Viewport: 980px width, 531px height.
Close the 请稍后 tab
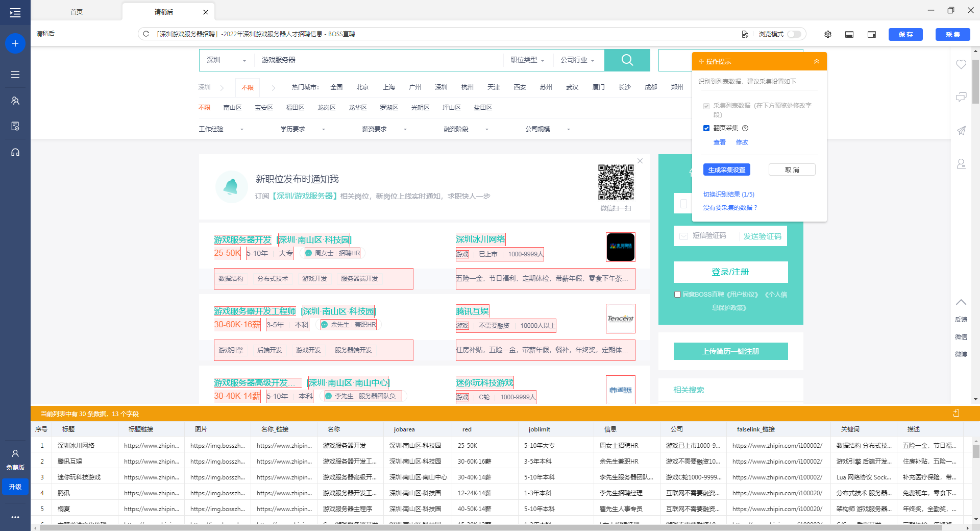click(206, 12)
